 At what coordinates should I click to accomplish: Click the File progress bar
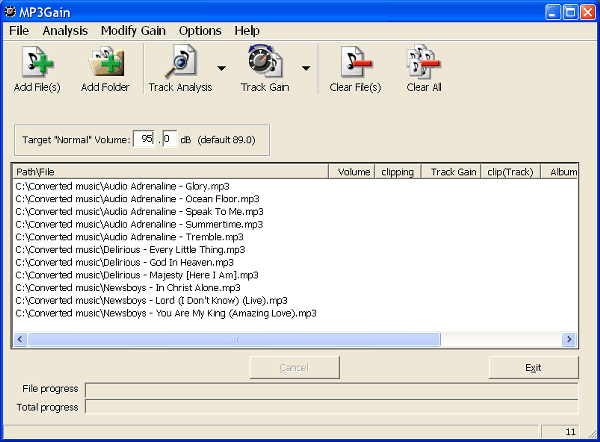point(331,390)
